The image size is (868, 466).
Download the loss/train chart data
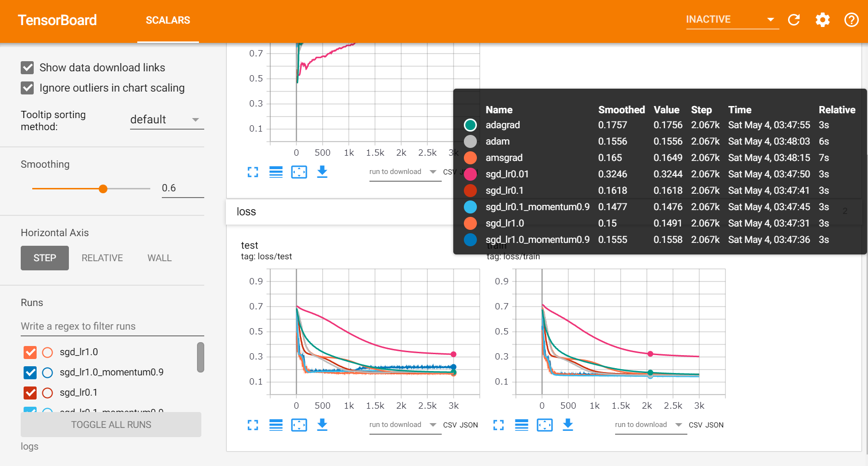[568, 425]
